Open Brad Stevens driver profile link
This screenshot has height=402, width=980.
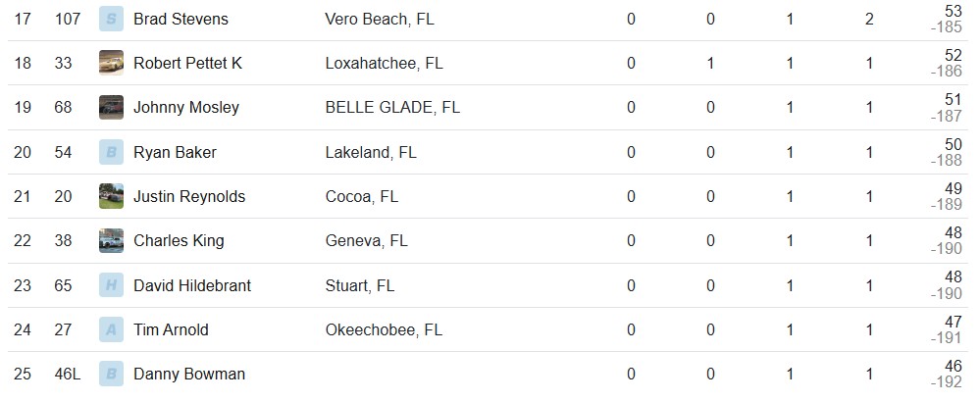(x=181, y=19)
